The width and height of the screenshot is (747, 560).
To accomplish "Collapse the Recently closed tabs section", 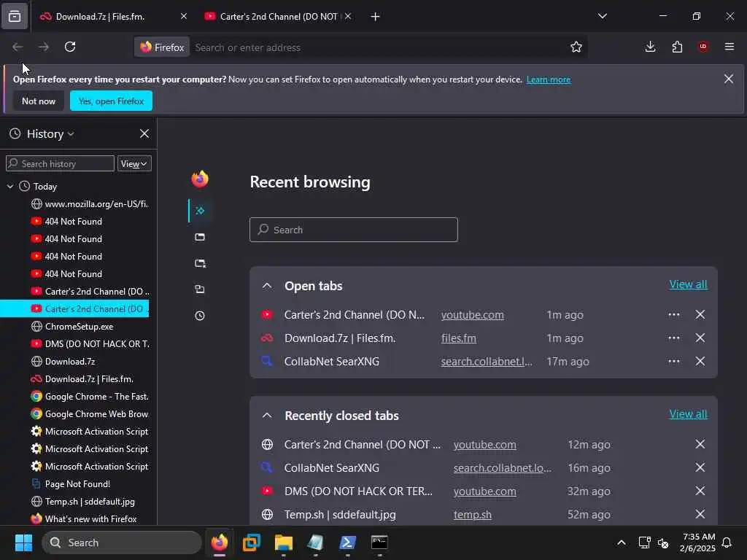I will point(267,415).
